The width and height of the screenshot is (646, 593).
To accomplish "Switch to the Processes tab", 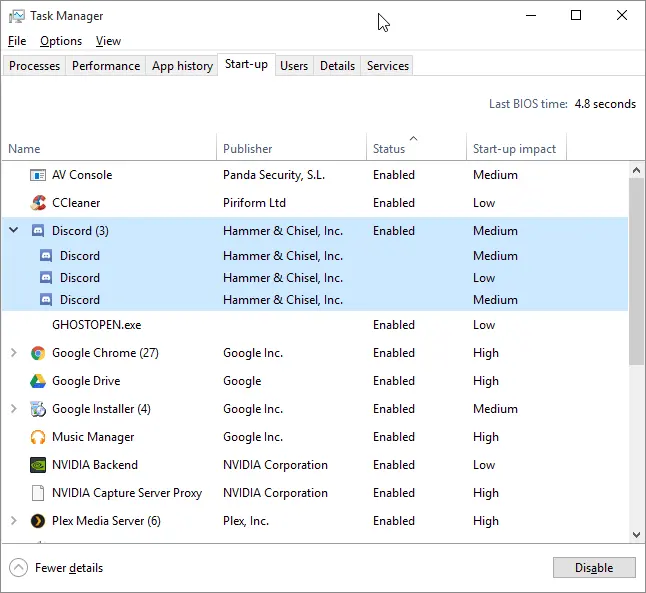I will [34, 66].
